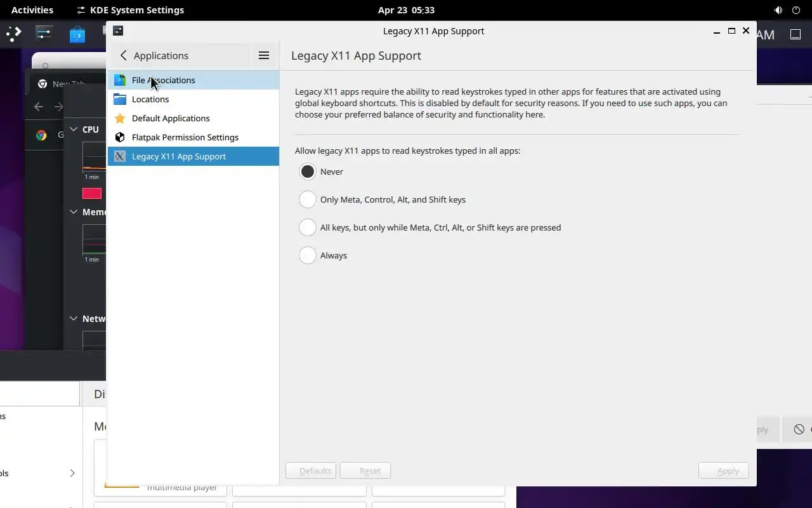Click the volume speaker icon in the top bar
The image size is (812, 508).
click(x=778, y=10)
